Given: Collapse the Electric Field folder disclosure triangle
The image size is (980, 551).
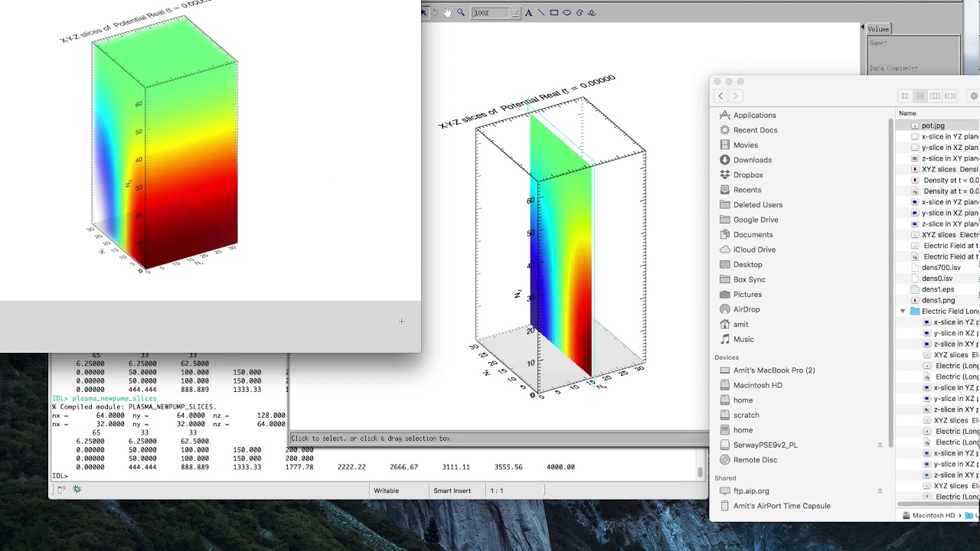Looking at the screenshot, I should click(x=903, y=311).
